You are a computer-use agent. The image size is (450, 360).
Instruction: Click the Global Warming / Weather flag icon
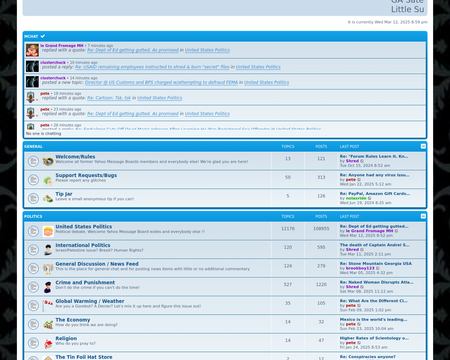coord(48,305)
